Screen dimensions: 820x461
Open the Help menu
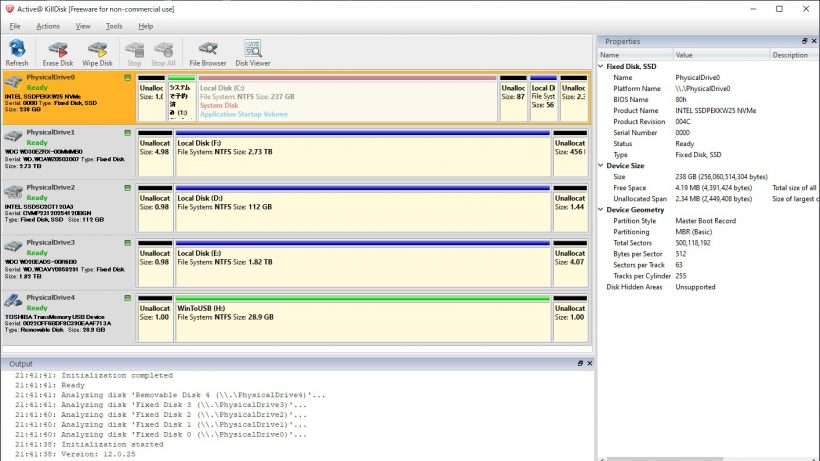pyautogui.click(x=145, y=26)
